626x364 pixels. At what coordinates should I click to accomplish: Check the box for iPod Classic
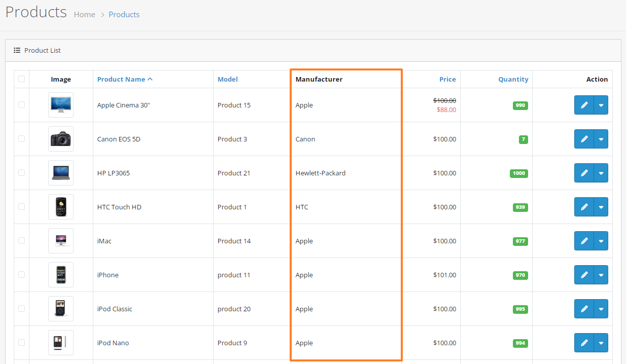[x=21, y=308]
